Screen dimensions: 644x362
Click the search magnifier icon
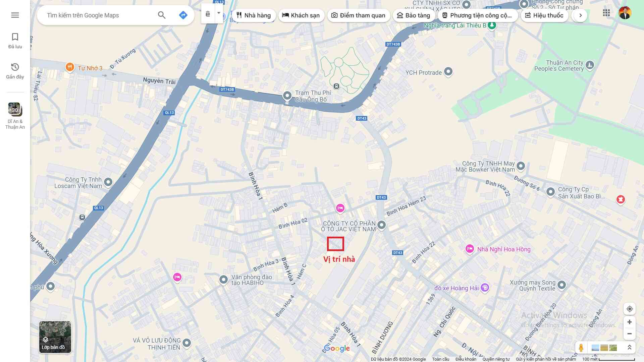click(x=162, y=15)
